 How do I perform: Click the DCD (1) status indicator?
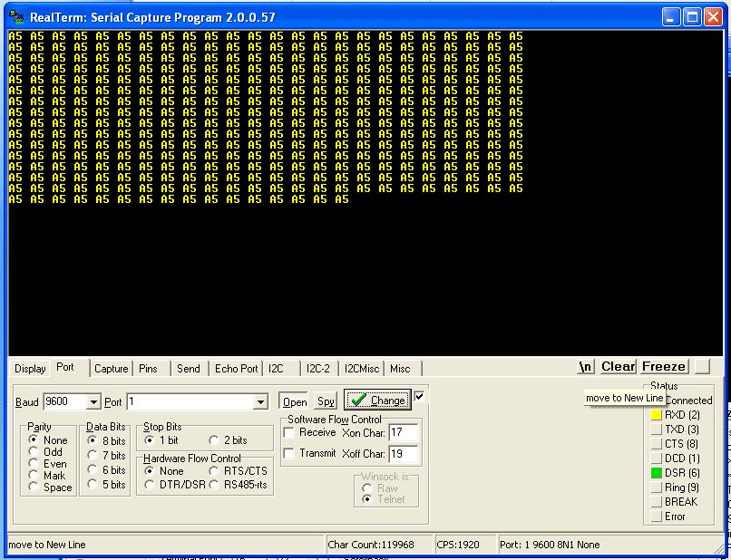coord(657,459)
